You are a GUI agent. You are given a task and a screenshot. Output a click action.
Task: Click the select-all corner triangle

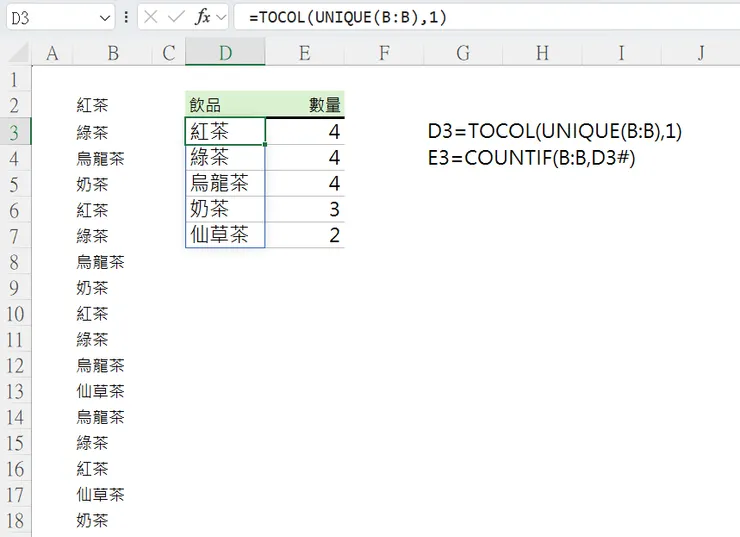tap(19, 53)
